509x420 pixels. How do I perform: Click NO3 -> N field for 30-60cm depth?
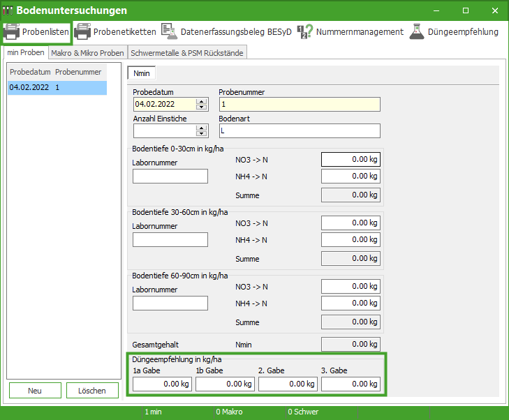coord(351,223)
